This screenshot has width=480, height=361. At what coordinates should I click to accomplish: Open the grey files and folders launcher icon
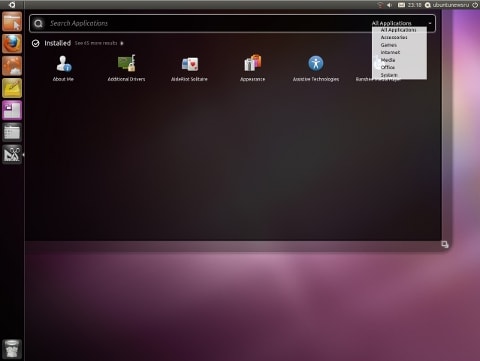coord(12,132)
